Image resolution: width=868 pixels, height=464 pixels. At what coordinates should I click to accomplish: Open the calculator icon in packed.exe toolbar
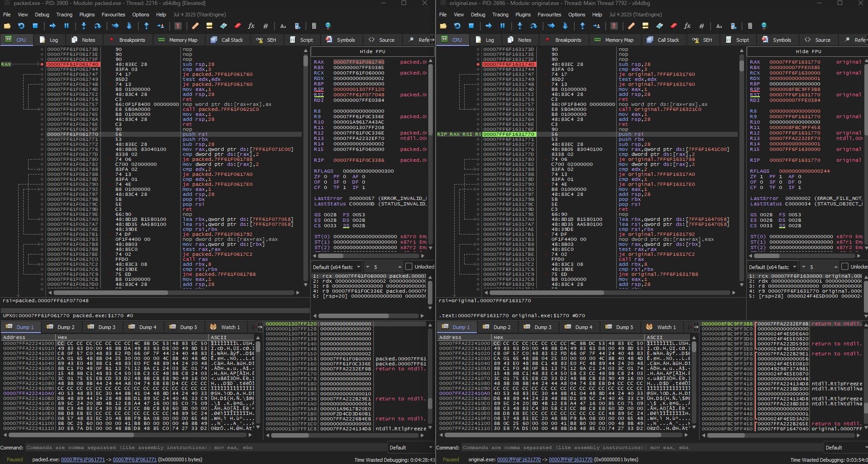point(314,26)
